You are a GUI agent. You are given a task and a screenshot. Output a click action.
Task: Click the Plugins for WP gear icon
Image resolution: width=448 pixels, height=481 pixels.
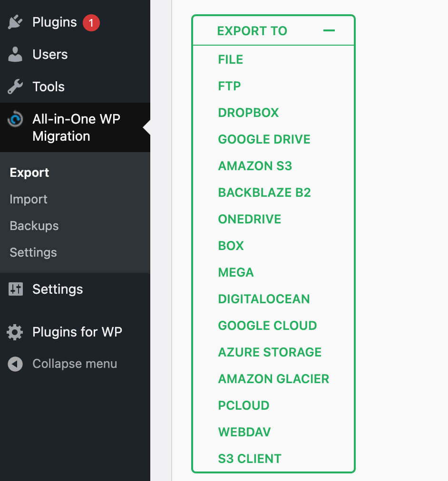point(16,332)
